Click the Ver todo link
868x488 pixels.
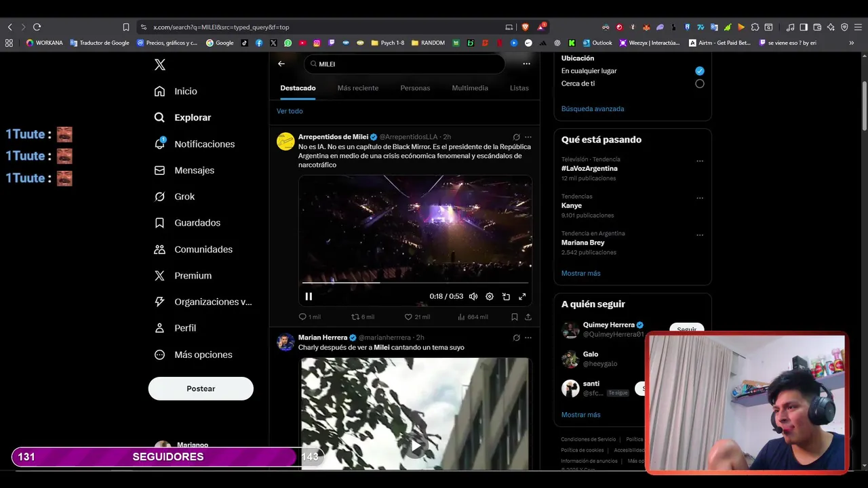pos(290,111)
